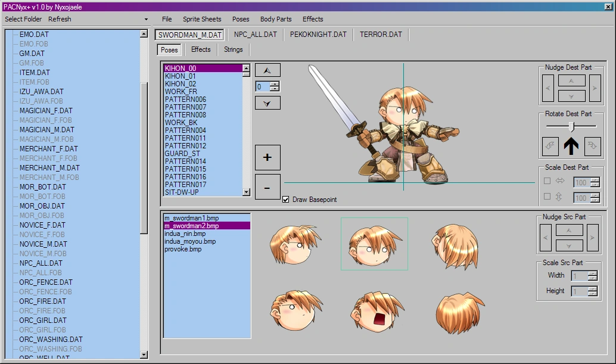Click the plus zoom icon in the pose viewer
Viewport: 616px width, 364px height.
[x=266, y=157]
